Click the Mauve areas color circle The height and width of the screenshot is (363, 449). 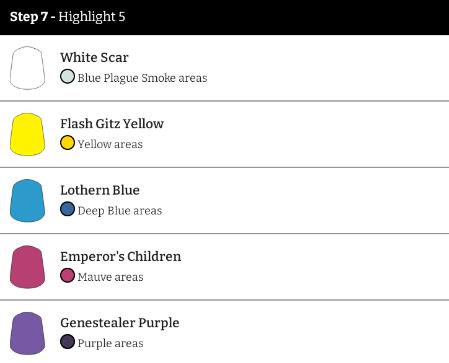click(x=67, y=275)
